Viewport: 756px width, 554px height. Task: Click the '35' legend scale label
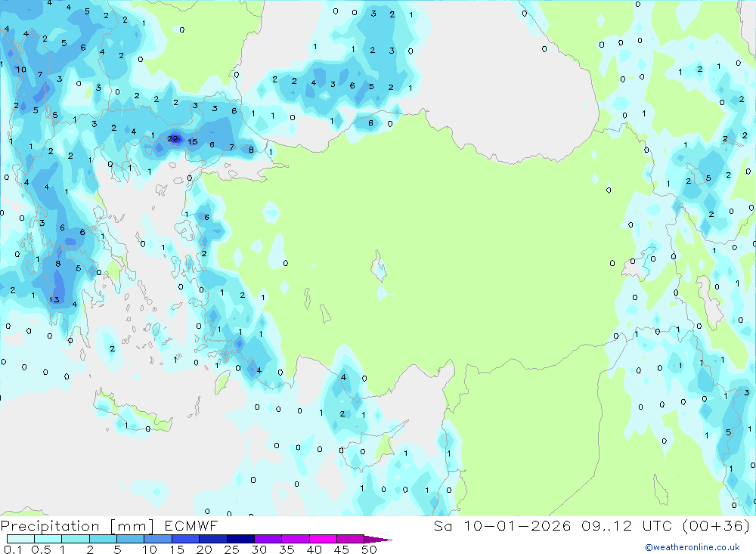point(287,549)
